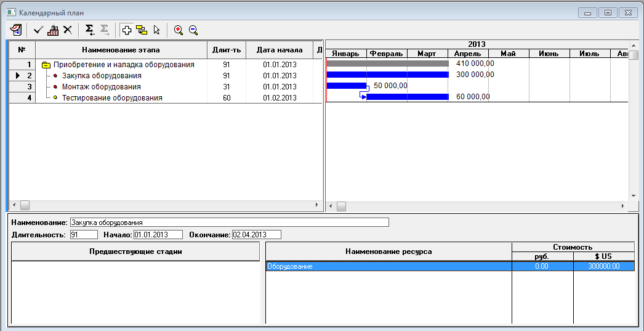Click down arrow of Gantt vertical scrollbar
644x331 pixels.
tap(634, 196)
